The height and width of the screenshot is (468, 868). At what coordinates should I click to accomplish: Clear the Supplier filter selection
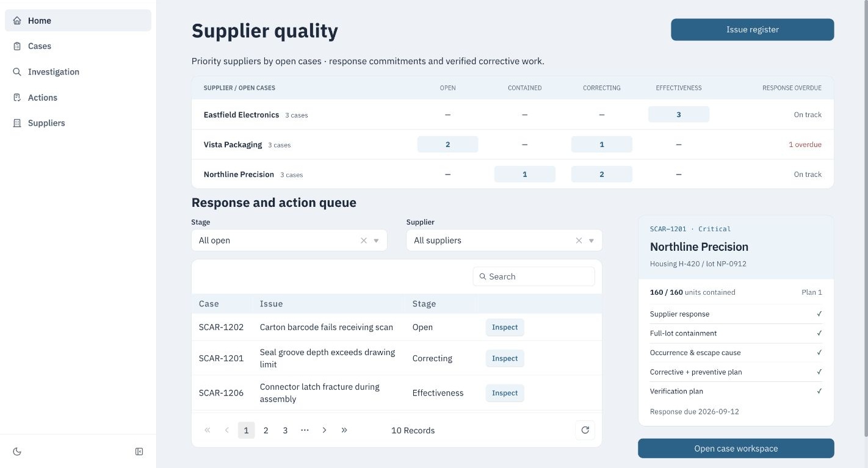579,240
